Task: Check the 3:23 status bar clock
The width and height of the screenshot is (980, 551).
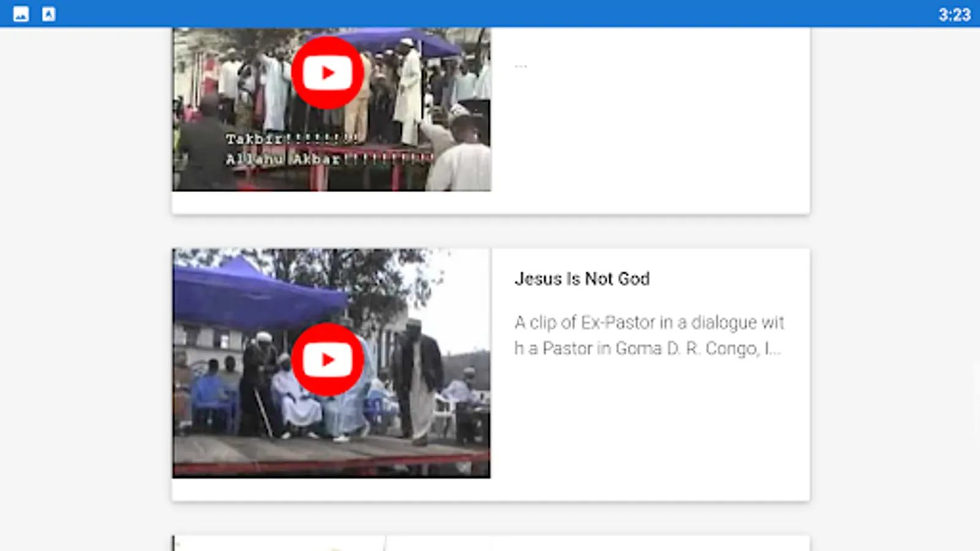Action: point(954,15)
